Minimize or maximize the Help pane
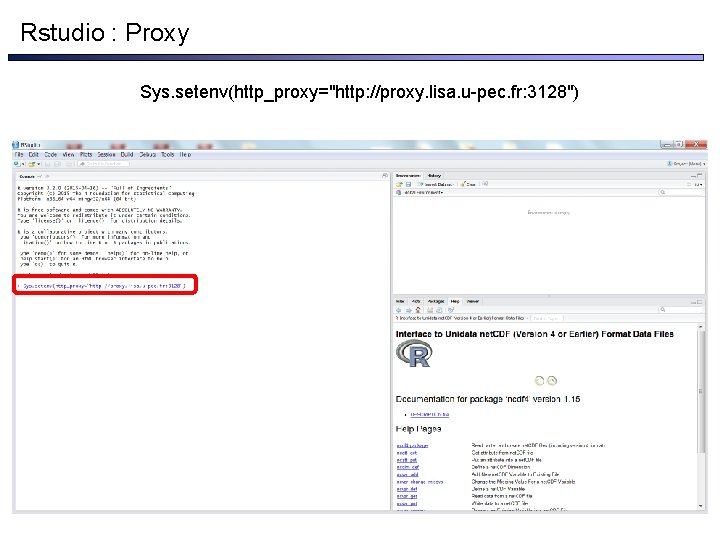This screenshot has width=720, height=540. point(697,302)
